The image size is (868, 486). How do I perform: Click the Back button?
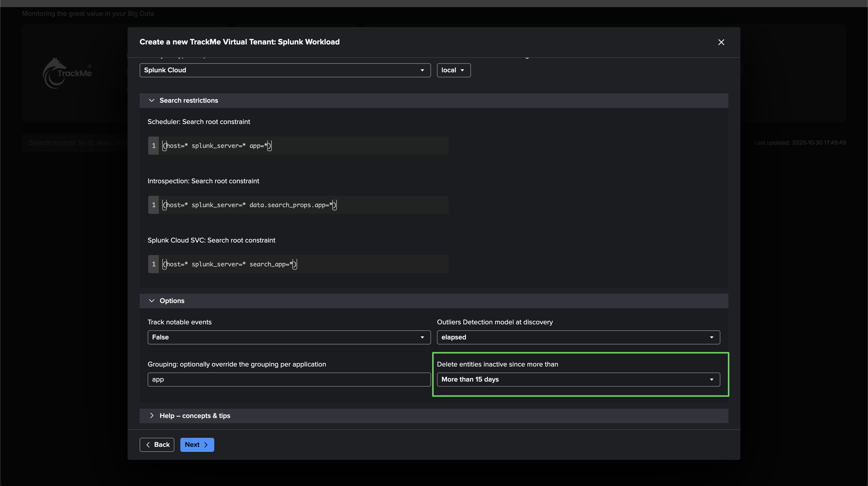pyautogui.click(x=157, y=445)
